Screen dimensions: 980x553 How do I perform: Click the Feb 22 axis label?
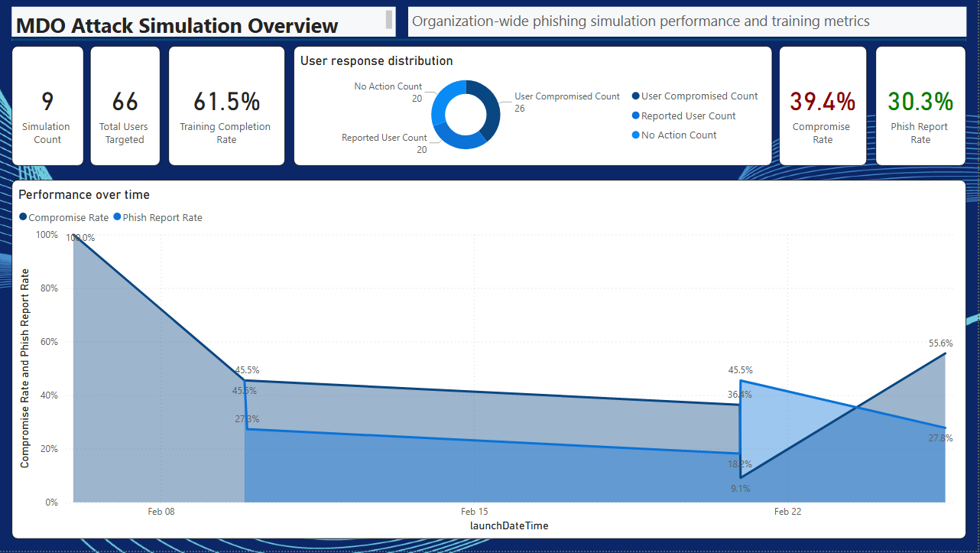[x=787, y=511]
